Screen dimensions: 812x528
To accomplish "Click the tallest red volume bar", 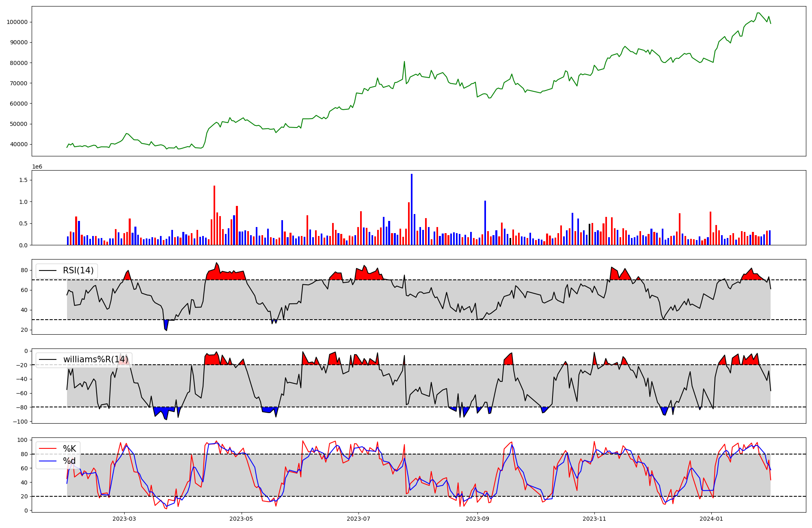I will (x=214, y=215).
